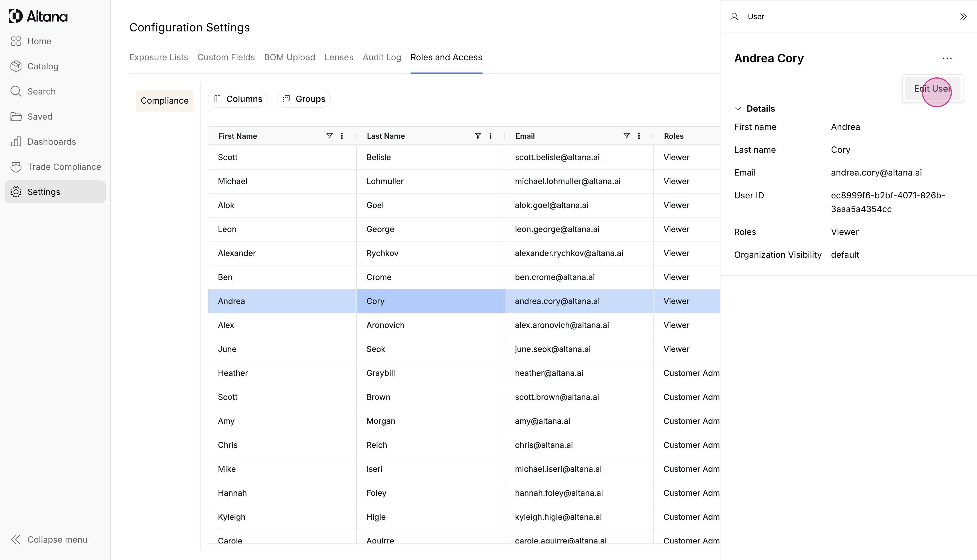Screen dimensions: 977x560
Task: Click the Altana logo icon
Action: click(16, 16)
